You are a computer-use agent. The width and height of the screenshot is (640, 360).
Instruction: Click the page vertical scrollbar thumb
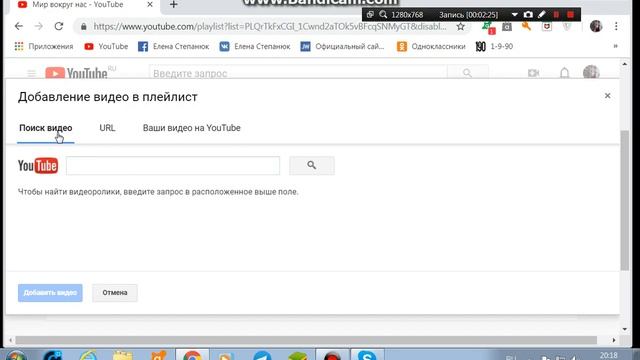pyautogui.click(x=624, y=200)
